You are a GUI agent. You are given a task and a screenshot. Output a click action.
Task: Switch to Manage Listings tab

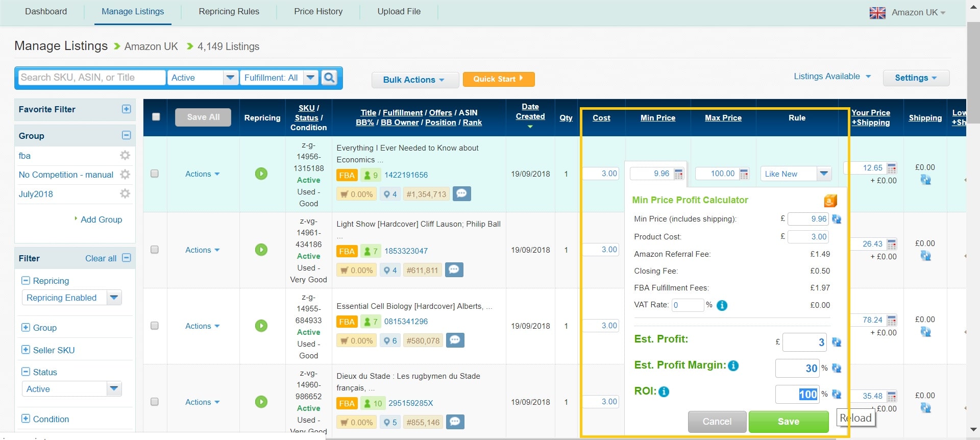[133, 12]
